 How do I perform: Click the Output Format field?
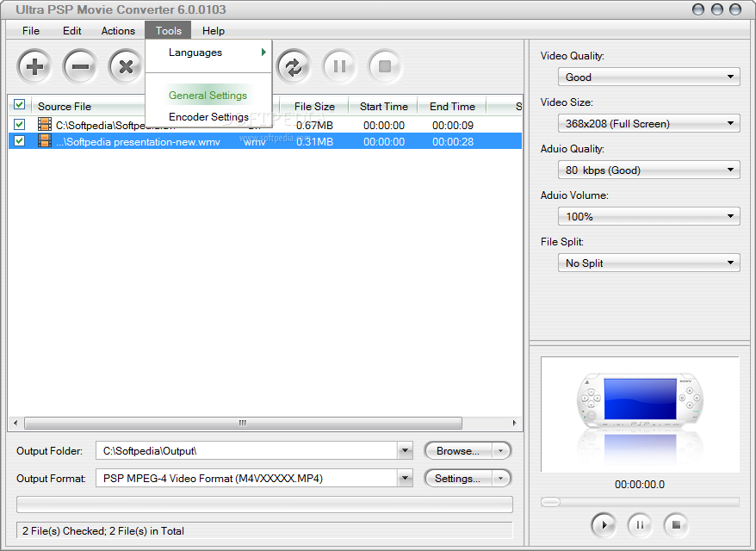pos(247,478)
